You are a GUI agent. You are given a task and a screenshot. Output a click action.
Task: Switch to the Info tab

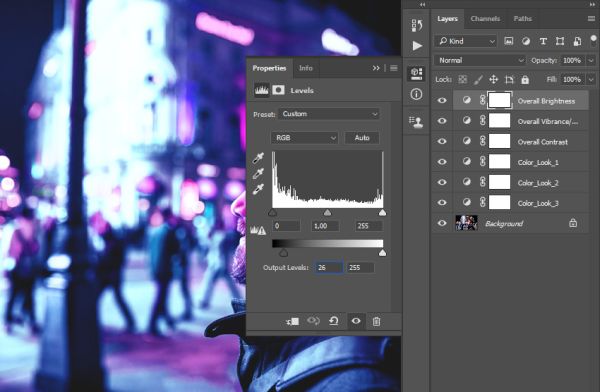[306, 68]
